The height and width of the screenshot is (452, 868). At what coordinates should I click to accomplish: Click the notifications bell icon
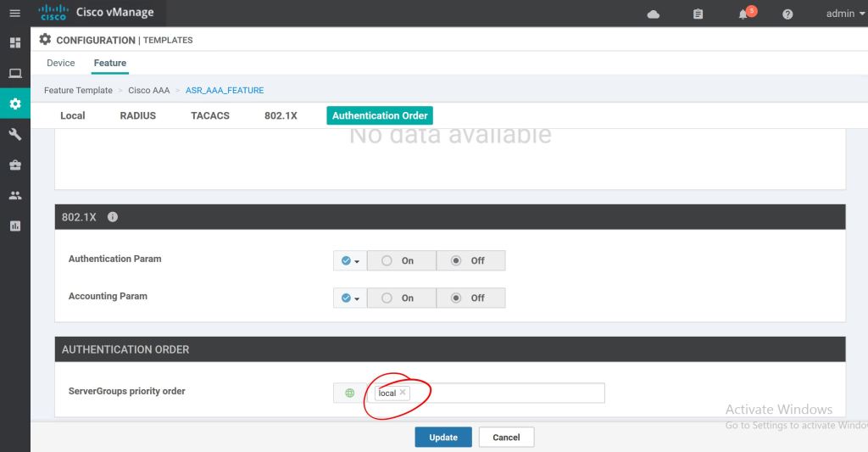[x=743, y=14]
